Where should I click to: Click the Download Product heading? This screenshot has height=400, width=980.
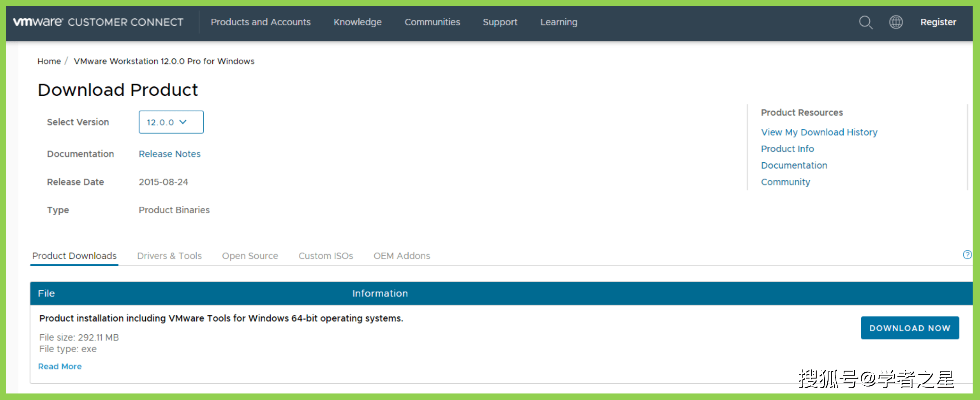click(x=118, y=90)
